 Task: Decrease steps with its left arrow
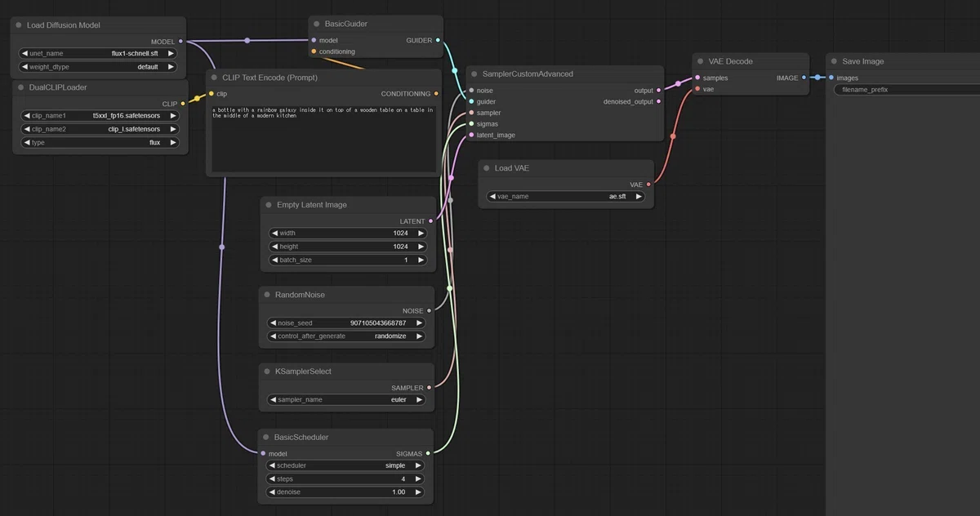(272, 479)
